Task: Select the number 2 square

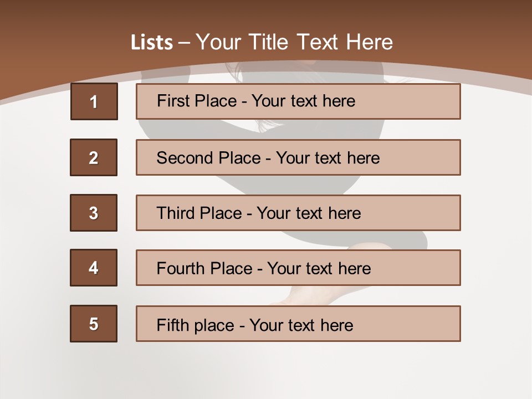Action: point(94,157)
